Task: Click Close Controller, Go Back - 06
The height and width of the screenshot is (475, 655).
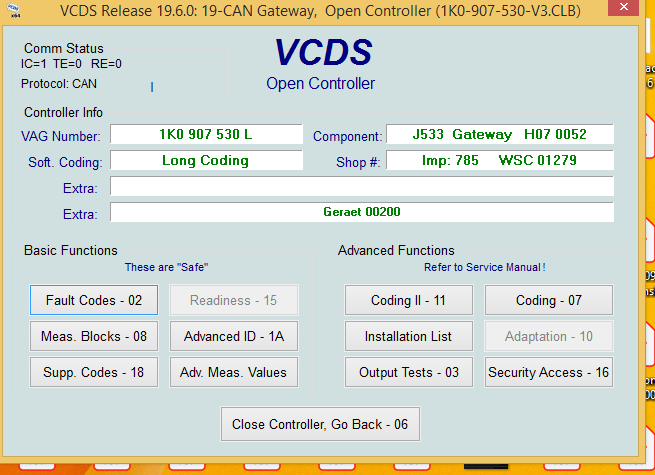Action: pos(320,424)
